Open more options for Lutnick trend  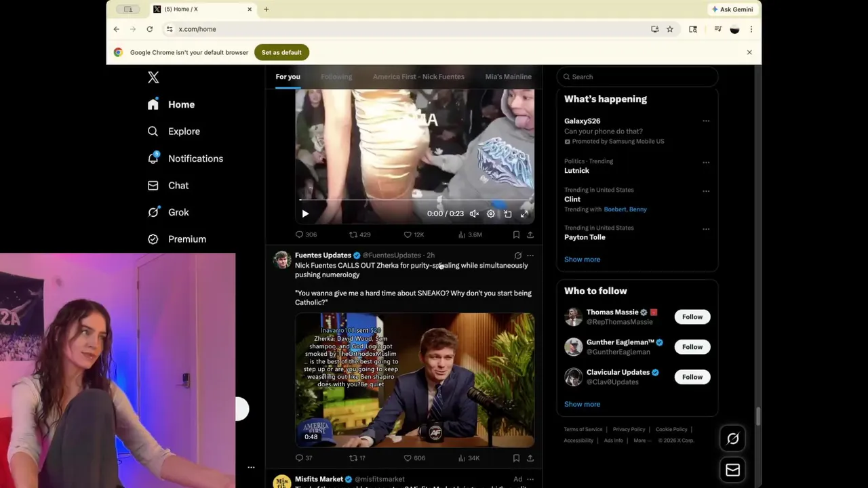pos(706,163)
